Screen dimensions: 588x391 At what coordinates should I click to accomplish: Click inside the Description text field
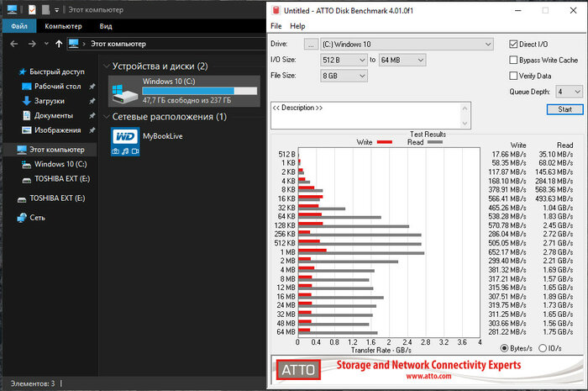[366, 115]
